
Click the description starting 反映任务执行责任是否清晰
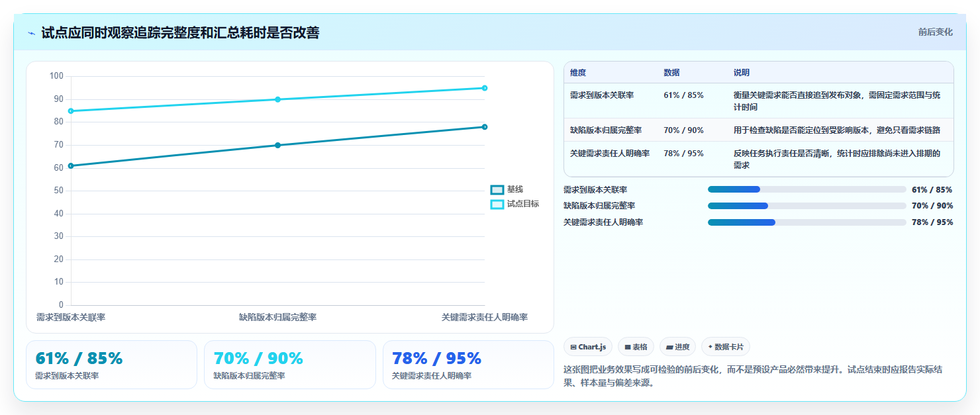pyautogui.click(x=837, y=160)
